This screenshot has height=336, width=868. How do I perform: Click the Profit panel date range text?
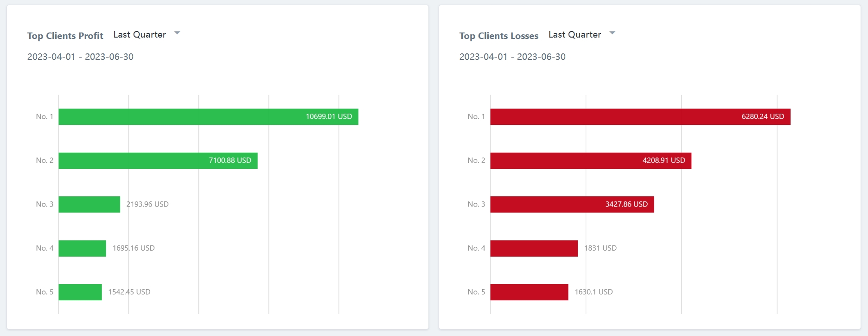click(x=80, y=57)
